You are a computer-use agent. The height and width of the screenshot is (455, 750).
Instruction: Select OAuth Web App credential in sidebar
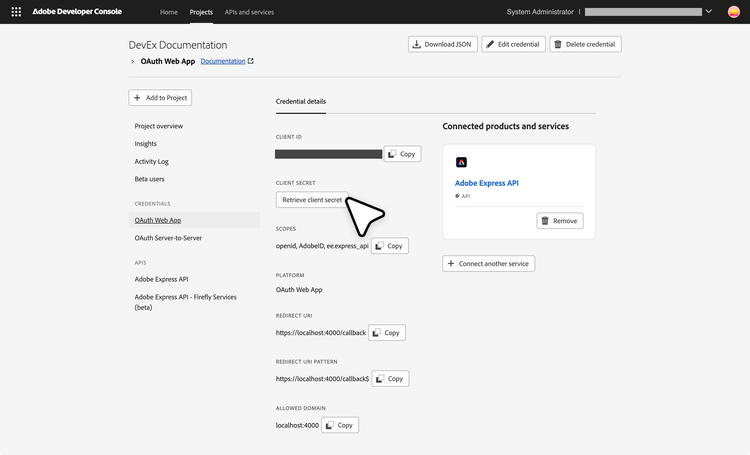[194, 220]
